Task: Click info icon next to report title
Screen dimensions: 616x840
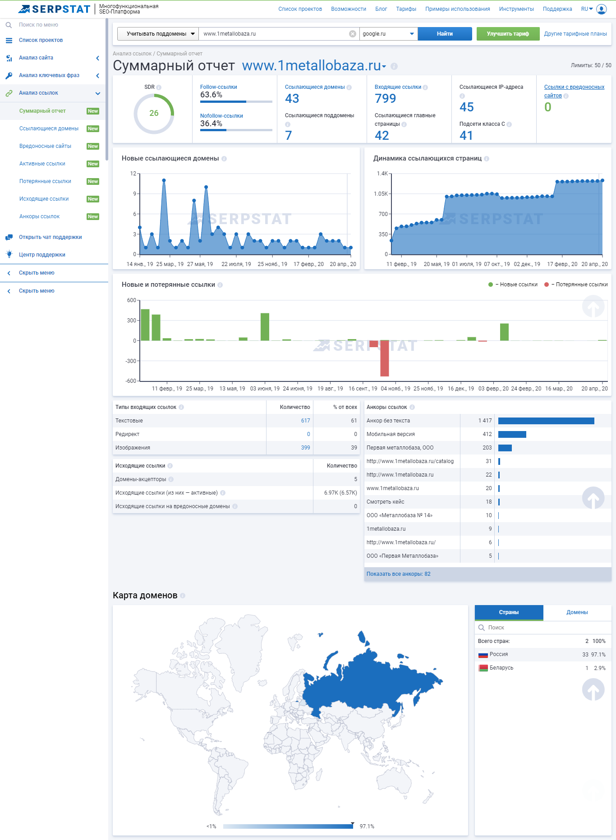Action: 394,66
